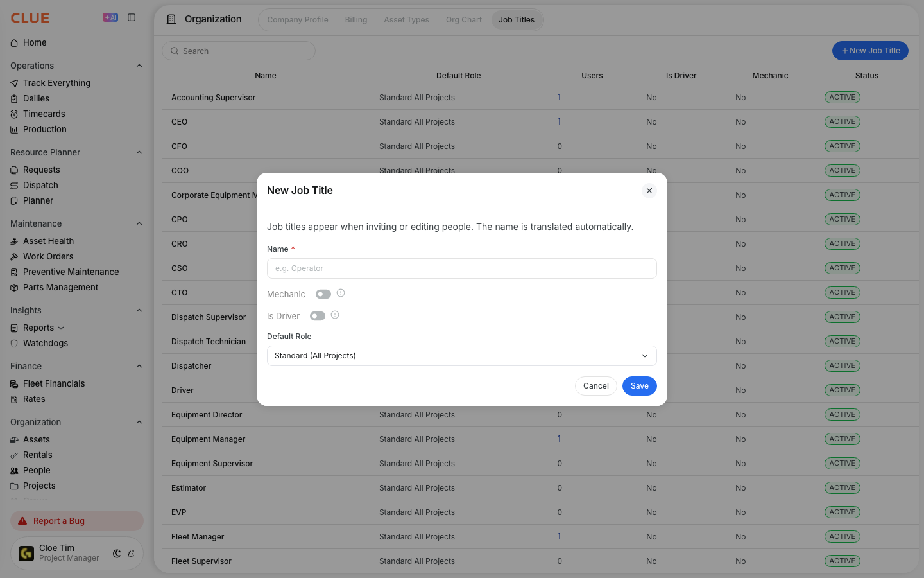Switch to Asset Types tab
The width and height of the screenshot is (924, 578).
point(407,20)
